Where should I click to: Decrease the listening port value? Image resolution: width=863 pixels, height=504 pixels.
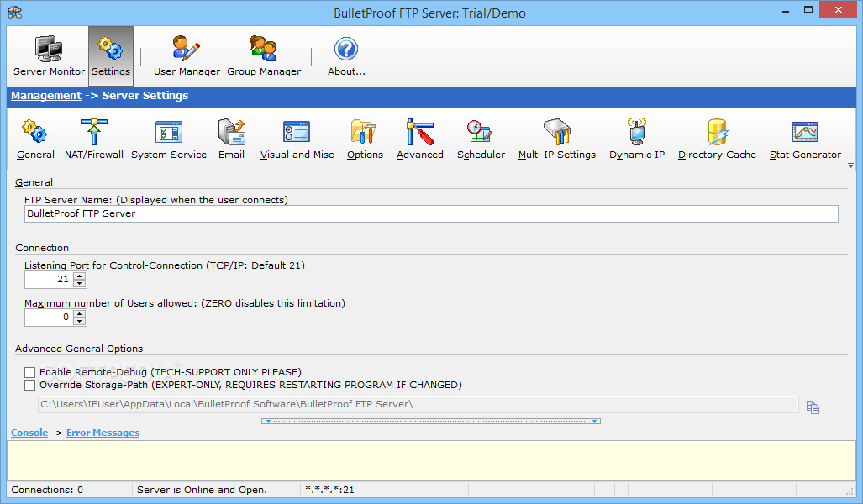click(x=80, y=283)
